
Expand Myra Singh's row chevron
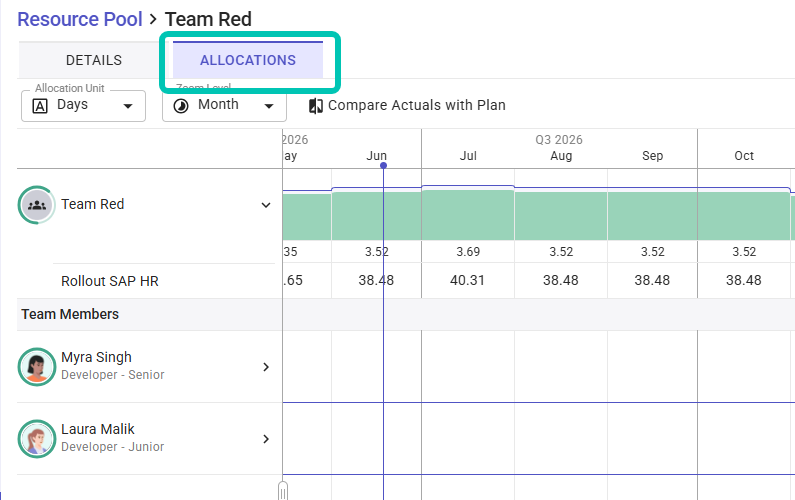pos(266,367)
